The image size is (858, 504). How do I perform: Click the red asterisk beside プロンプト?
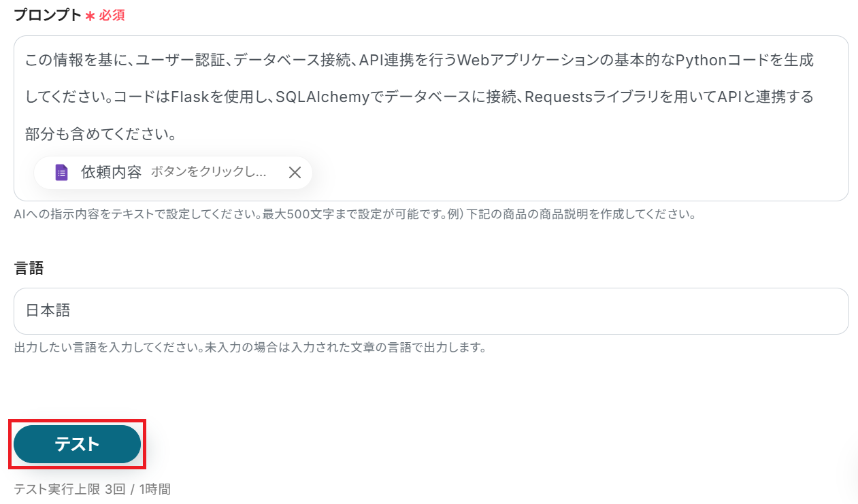[x=90, y=16]
